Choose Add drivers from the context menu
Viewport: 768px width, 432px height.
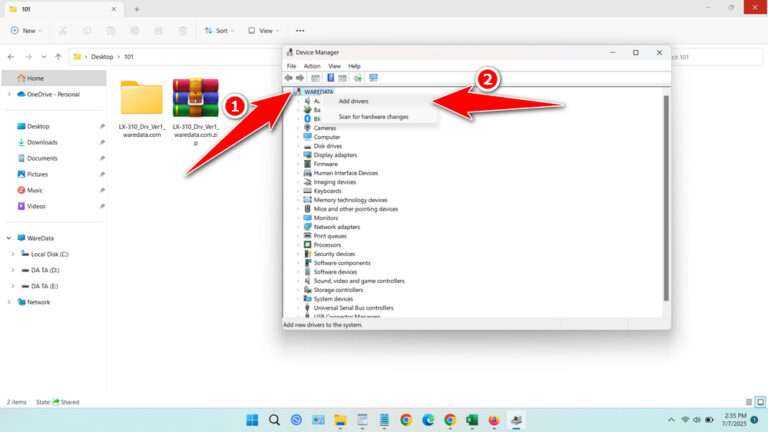[x=353, y=101]
